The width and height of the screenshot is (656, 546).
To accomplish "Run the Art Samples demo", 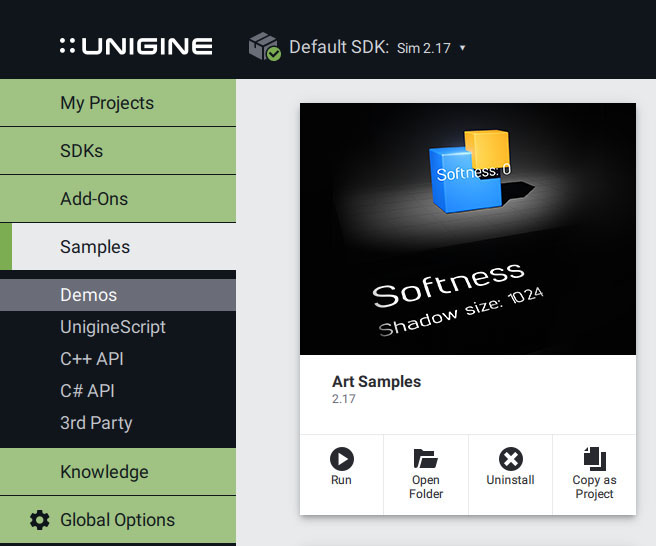I will 341,469.
